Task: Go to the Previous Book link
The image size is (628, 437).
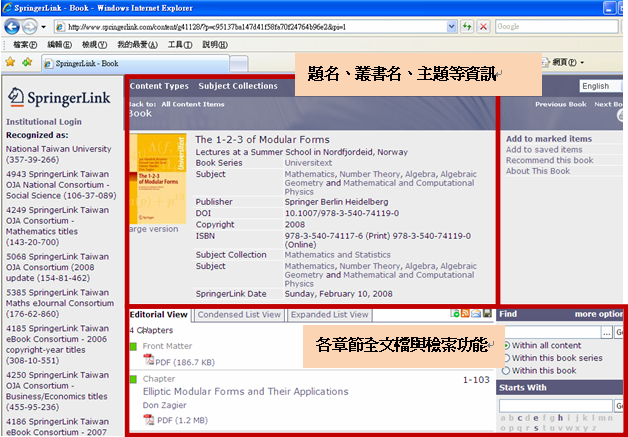Action: pos(561,104)
